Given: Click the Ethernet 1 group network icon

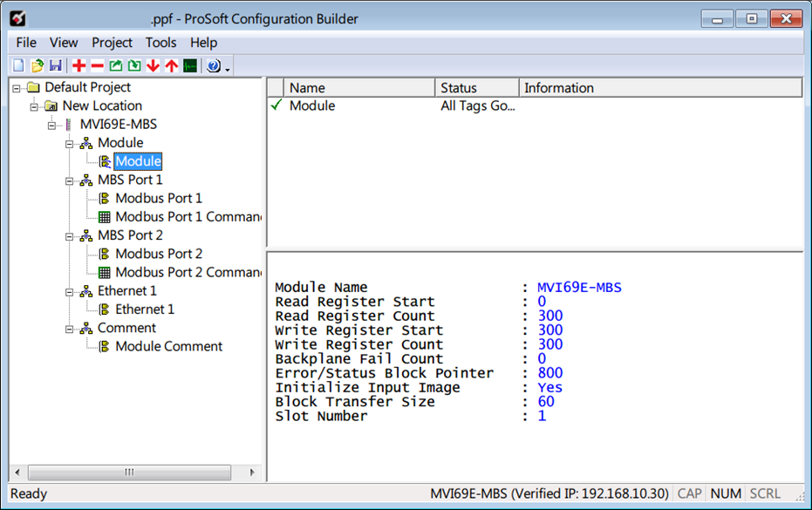Looking at the screenshot, I should pos(86,291).
